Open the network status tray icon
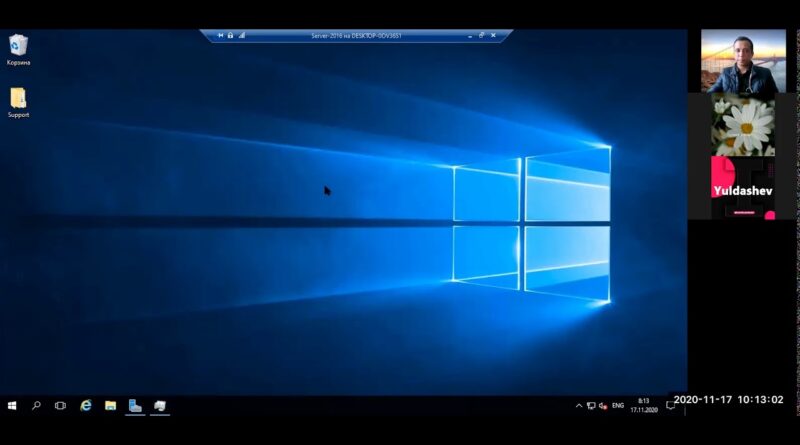 pos(591,406)
